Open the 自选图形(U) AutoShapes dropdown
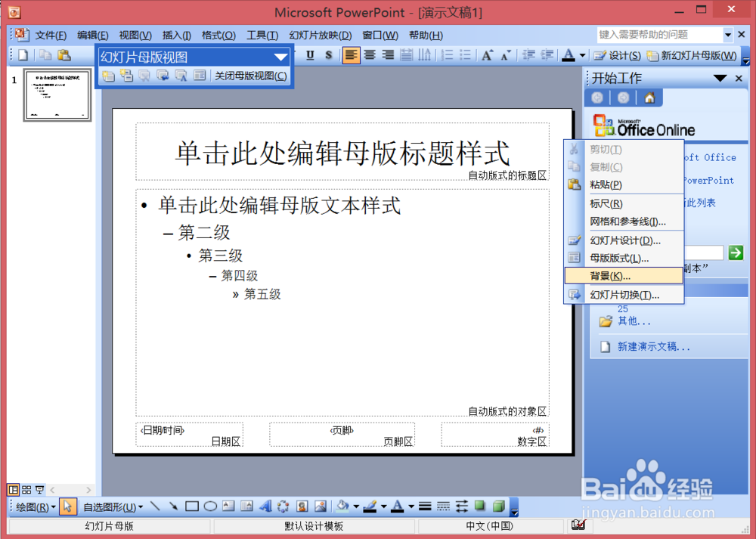Image resolution: width=756 pixels, height=539 pixels. pos(113,506)
